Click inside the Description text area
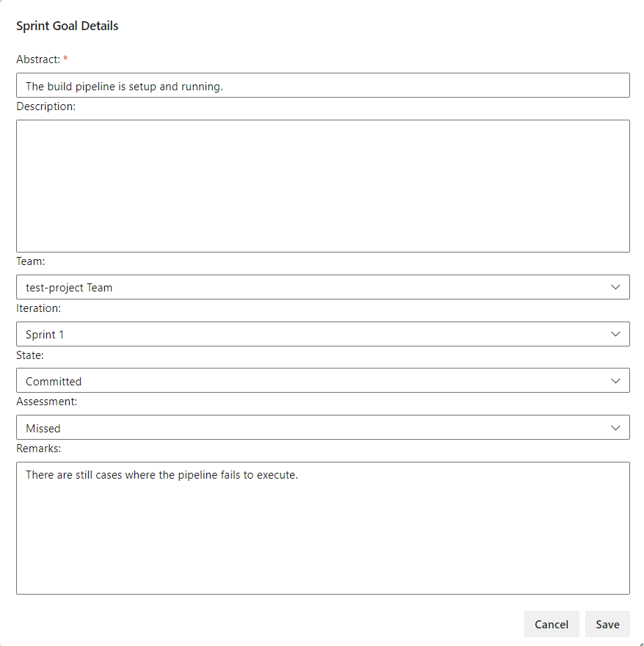The width and height of the screenshot is (644, 646). point(323,186)
